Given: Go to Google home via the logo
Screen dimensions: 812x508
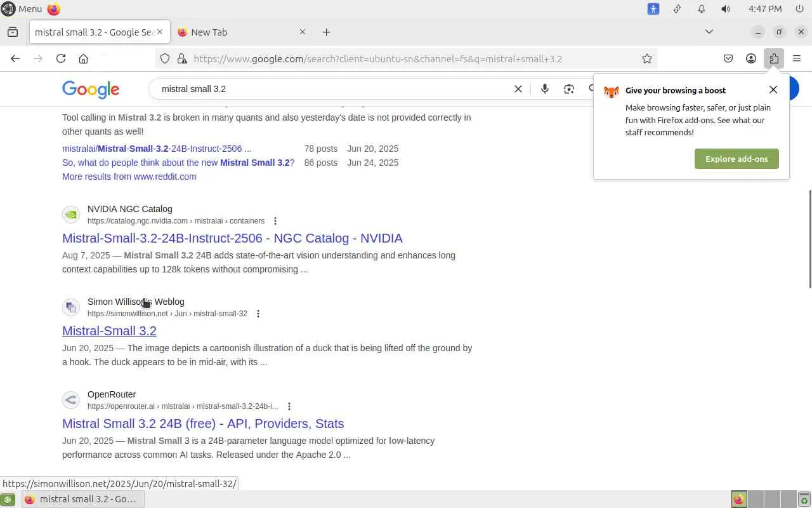Looking at the screenshot, I should pyautogui.click(x=91, y=90).
